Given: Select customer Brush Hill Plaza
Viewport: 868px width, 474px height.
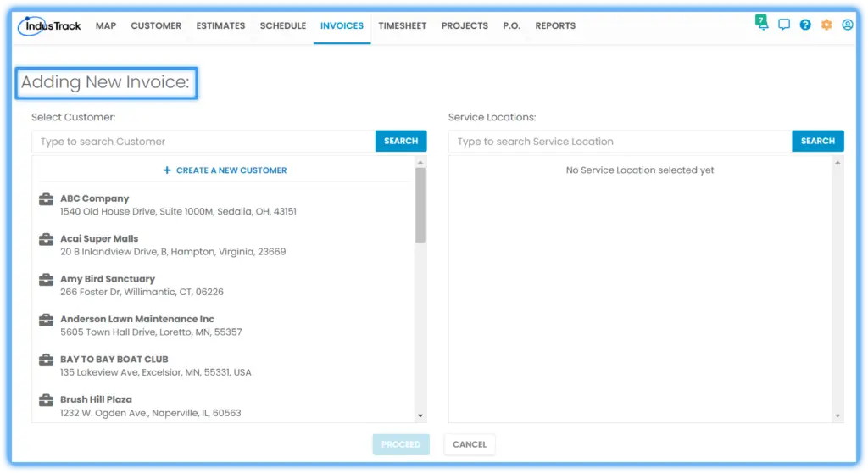Looking at the screenshot, I should click(96, 399).
